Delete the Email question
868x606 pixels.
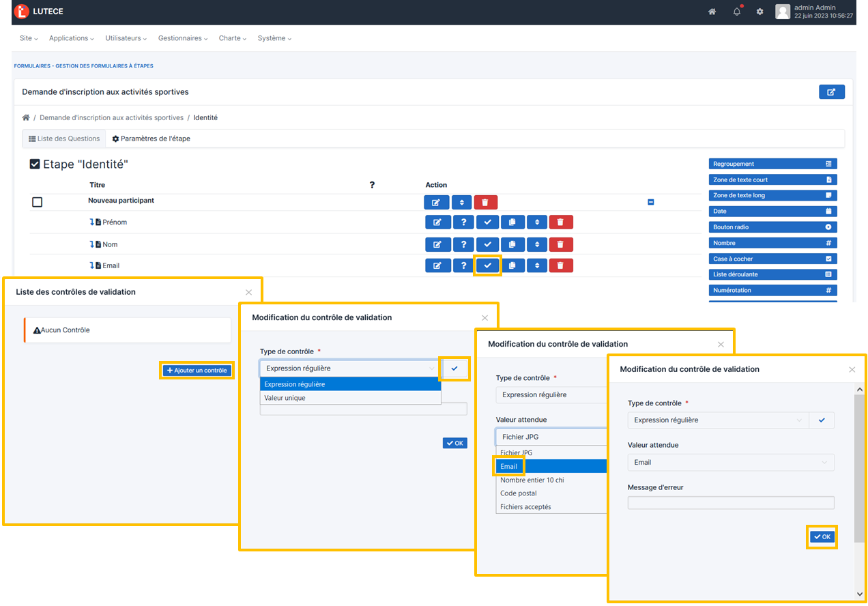coord(561,265)
